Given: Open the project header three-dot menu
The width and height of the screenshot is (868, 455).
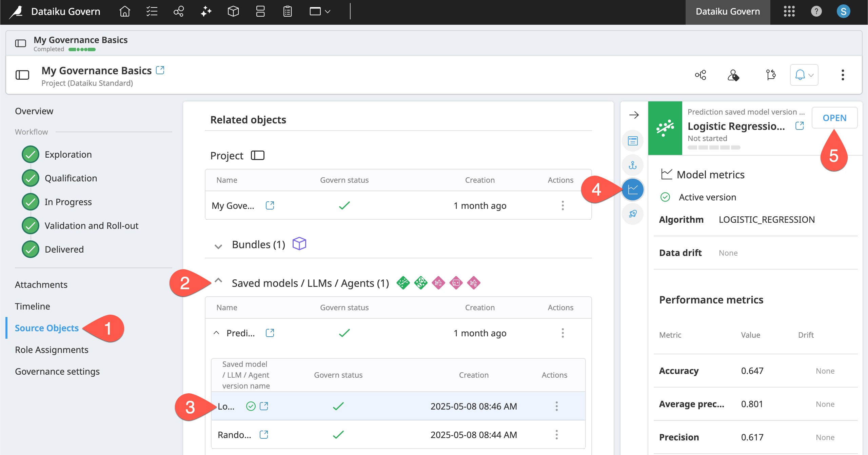Looking at the screenshot, I should pos(843,75).
